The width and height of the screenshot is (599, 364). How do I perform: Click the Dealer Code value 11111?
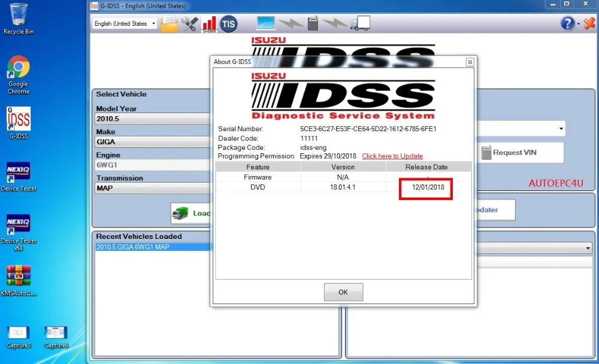[x=308, y=138]
